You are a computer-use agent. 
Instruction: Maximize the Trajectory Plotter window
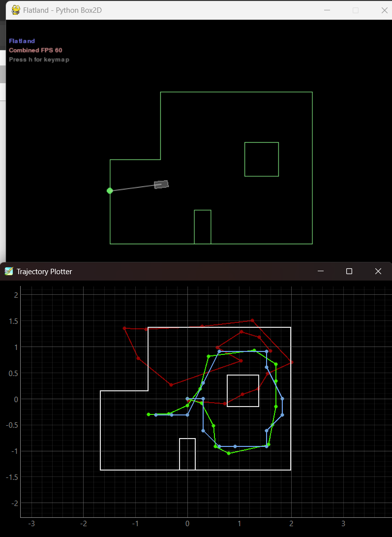(349, 271)
